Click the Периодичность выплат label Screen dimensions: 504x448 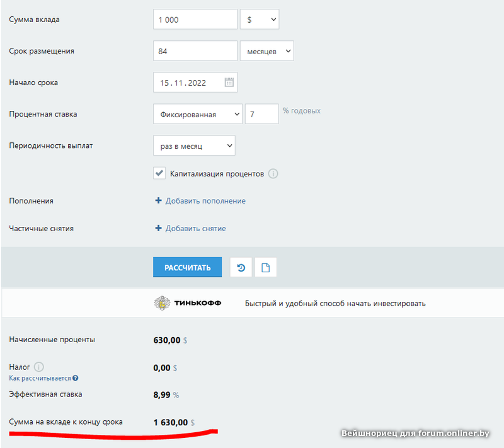pos(51,146)
